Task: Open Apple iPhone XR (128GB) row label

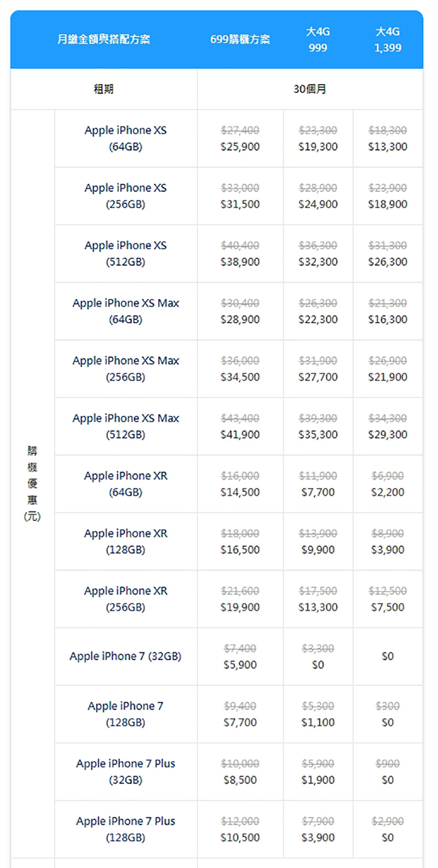Action: 125,541
